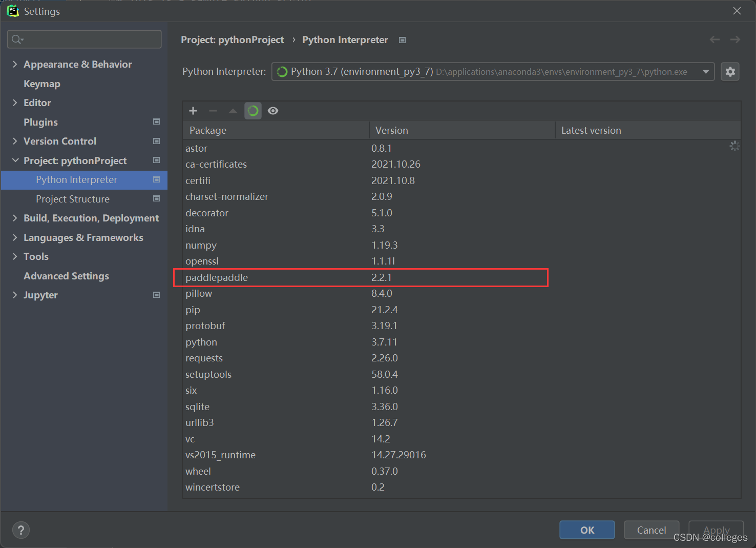Click the project marker icon next to Version Control
756x548 pixels.
(157, 141)
